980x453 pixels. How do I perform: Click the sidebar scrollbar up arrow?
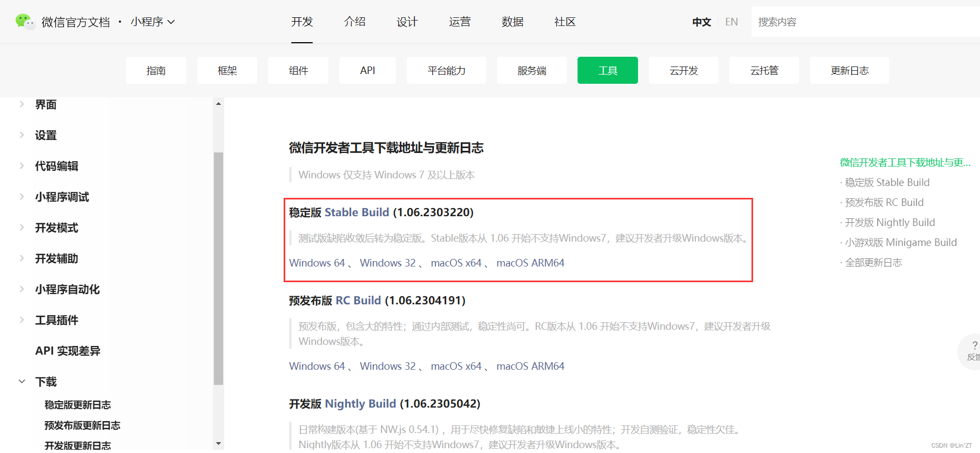218,103
